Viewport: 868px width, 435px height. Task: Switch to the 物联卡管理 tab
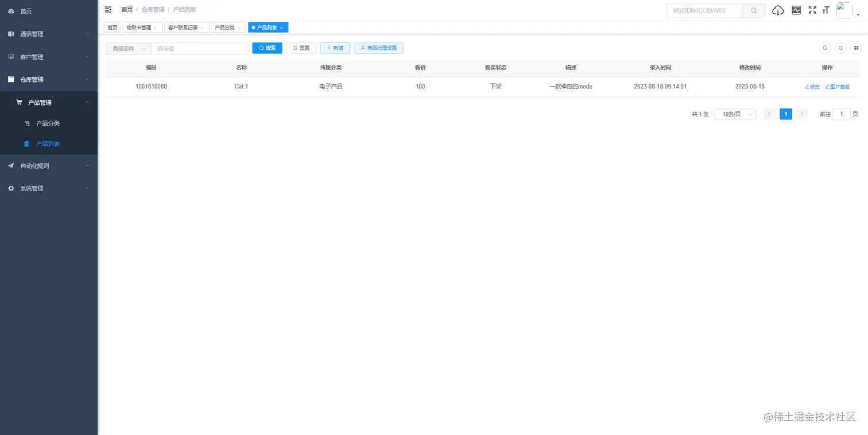click(138, 28)
